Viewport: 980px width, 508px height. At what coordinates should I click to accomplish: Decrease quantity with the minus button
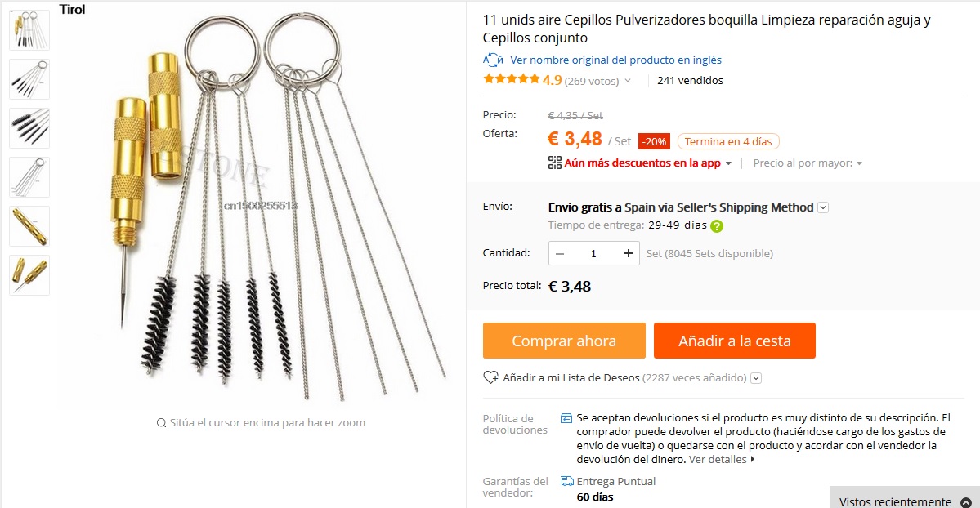tap(560, 253)
